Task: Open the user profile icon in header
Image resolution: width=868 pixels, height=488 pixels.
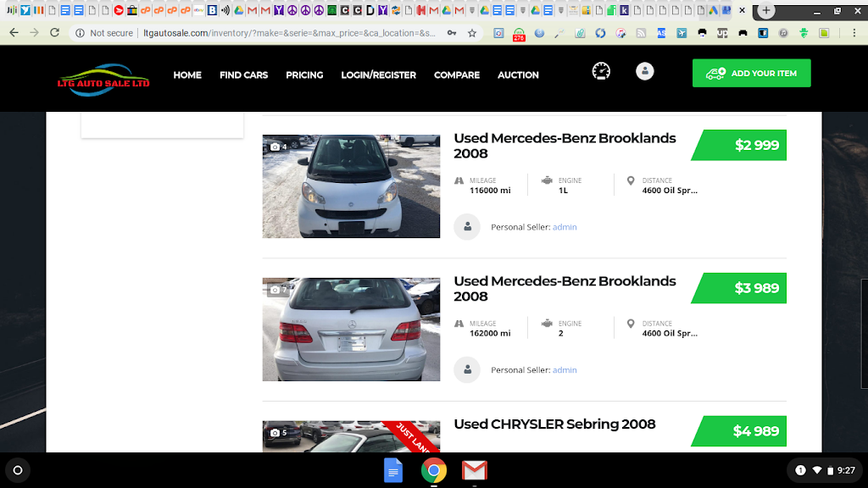Action: [645, 71]
